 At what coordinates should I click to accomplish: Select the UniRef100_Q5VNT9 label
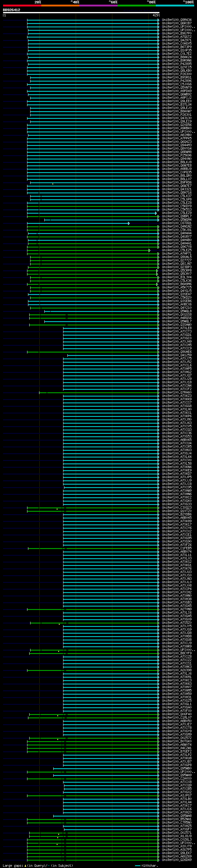coord(177,88)
